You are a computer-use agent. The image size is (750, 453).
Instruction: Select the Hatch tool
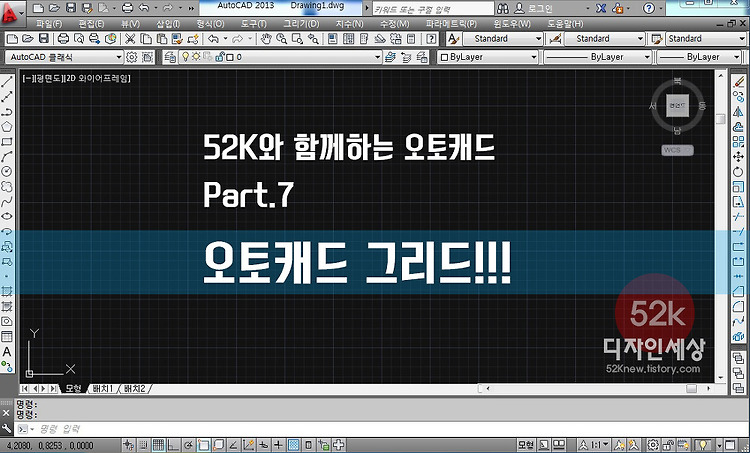[7, 291]
